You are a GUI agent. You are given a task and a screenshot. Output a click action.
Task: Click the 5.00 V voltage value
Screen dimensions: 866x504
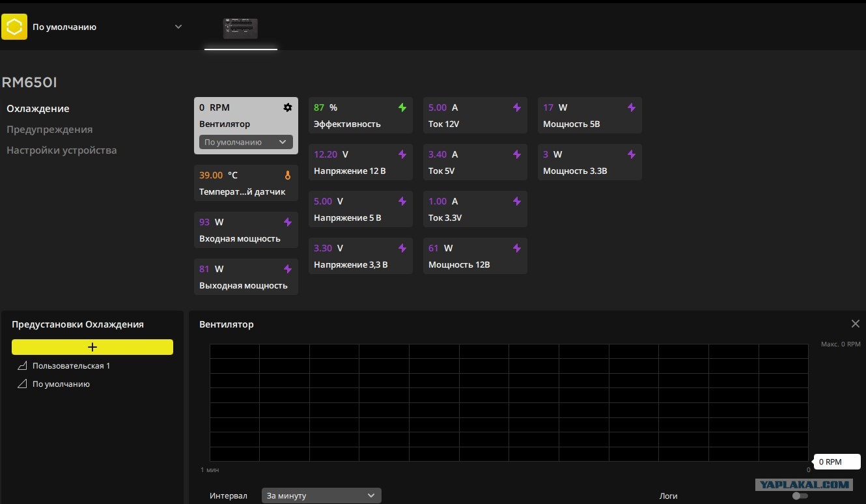(x=328, y=201)
